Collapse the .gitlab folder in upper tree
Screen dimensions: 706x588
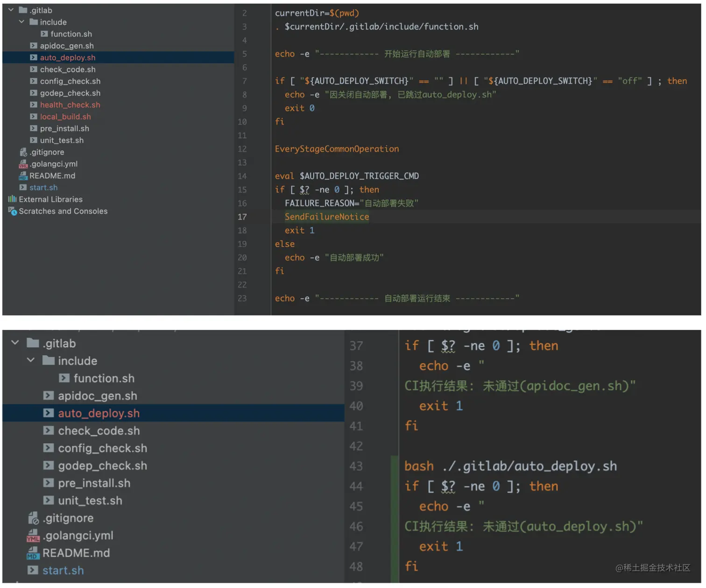click(x=11, y=10)
